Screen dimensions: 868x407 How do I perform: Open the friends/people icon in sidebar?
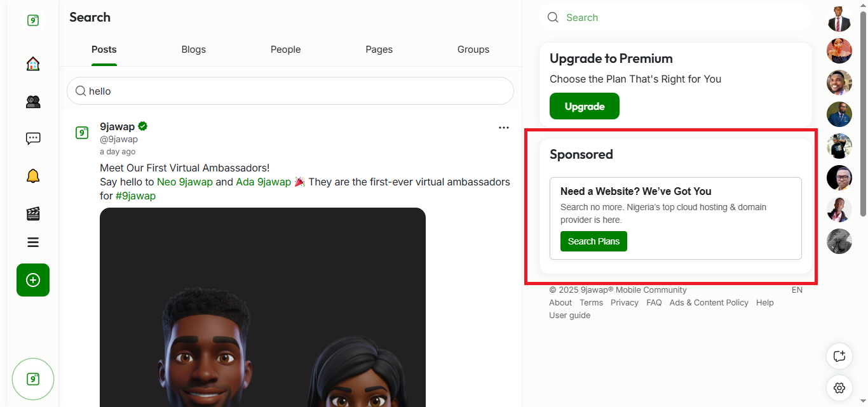point(33,102)
